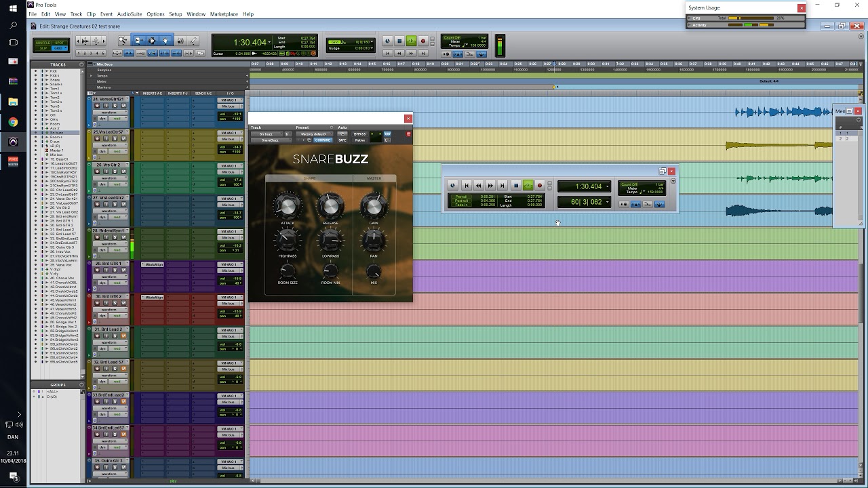Click the plugin link/chain icon
Image resolution: width=868 pixels, height=488 pixels.
tap(388, 134)
